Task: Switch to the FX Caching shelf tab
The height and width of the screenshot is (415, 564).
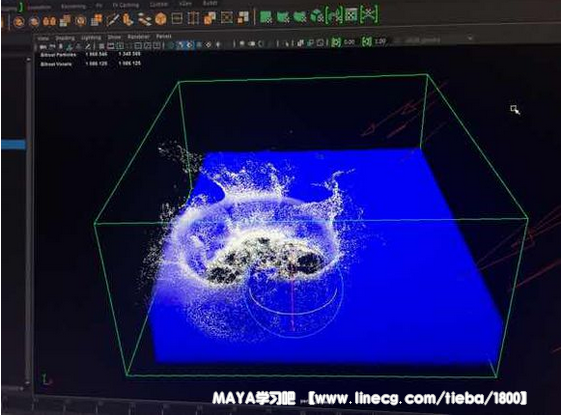Action: pos(126,5)
